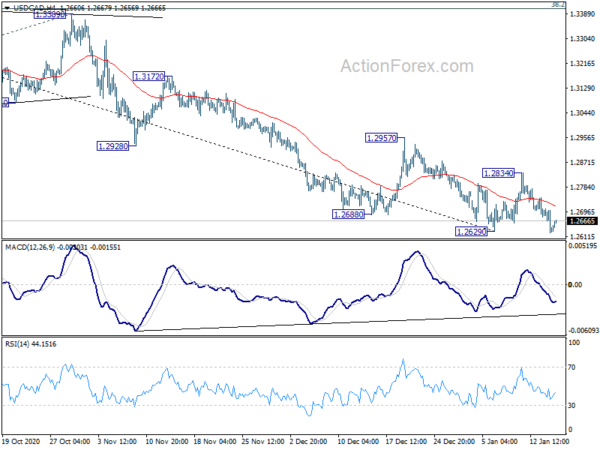Click the 1.26880 price label box
Image resolution: width=600 pixels, height=450 pixels.
348,214
